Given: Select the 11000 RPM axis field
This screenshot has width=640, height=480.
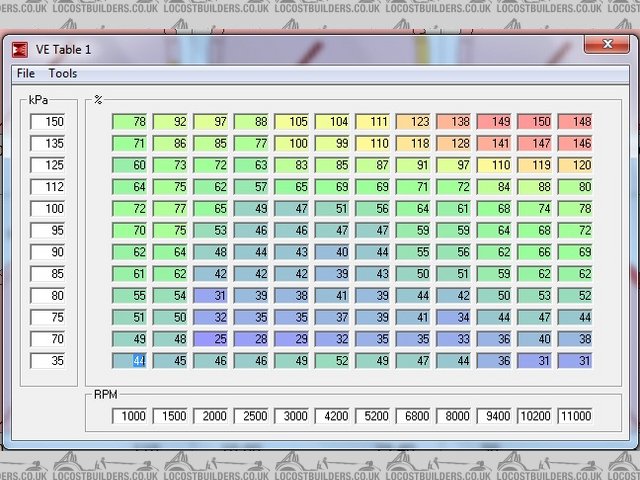Looking at the screenshot, I should pos(576,416).
